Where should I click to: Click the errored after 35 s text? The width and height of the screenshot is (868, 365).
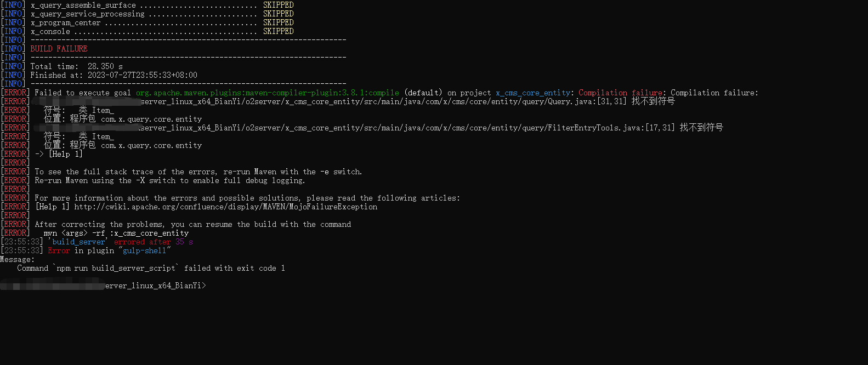click(154, 242)
